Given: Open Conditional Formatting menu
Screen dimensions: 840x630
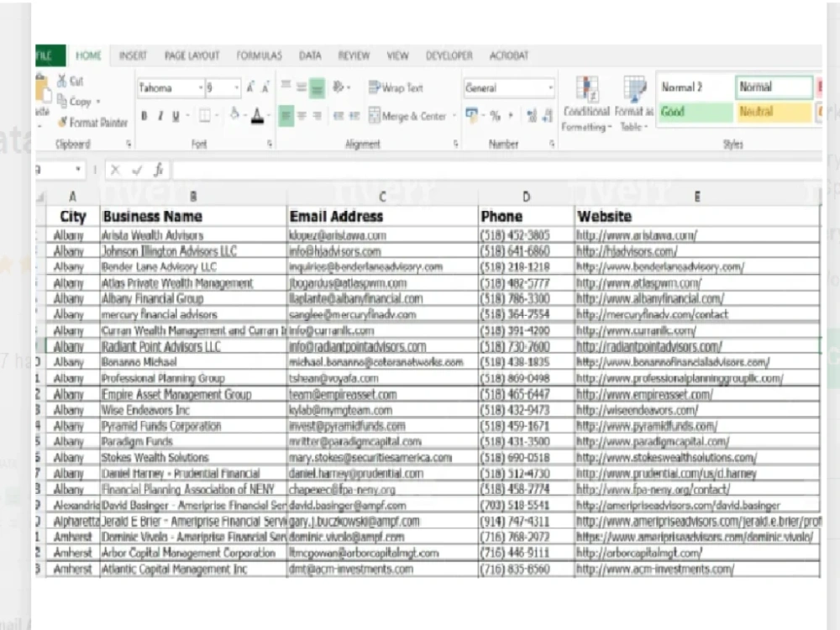Looking at the screenshot, I should point(586,104).
